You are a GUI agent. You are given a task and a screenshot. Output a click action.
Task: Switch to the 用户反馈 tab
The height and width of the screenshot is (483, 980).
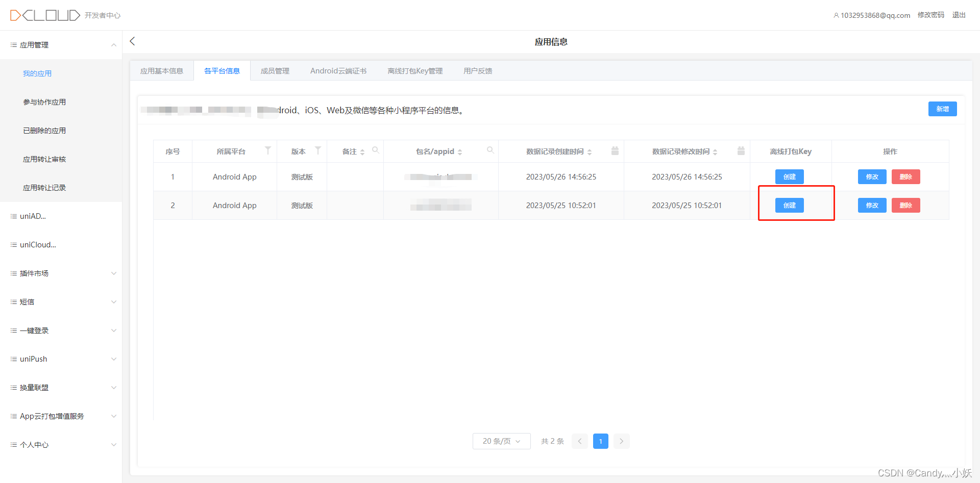point(478,71)
